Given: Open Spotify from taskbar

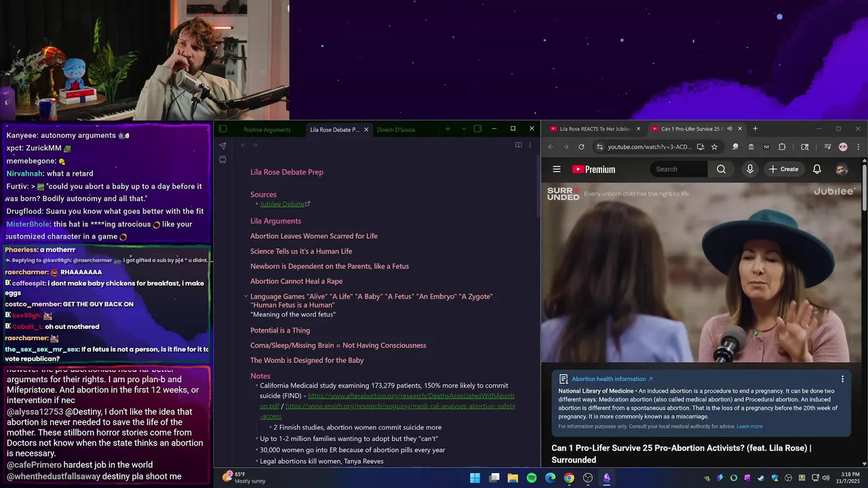Looking at the screenshot, I should click(532, 478).
